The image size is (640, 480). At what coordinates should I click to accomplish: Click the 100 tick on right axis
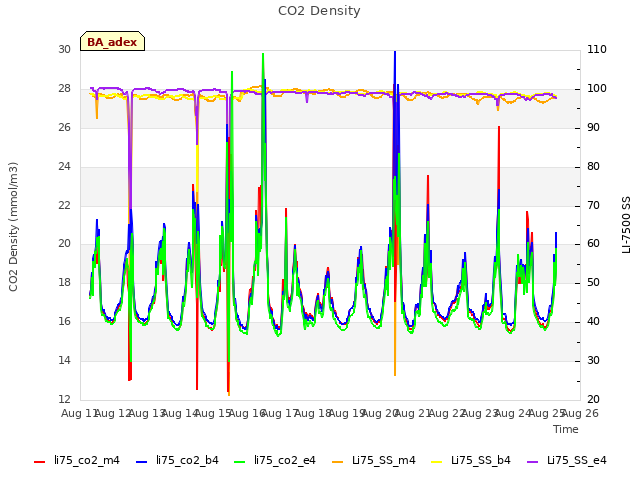(x=597, y=88)
